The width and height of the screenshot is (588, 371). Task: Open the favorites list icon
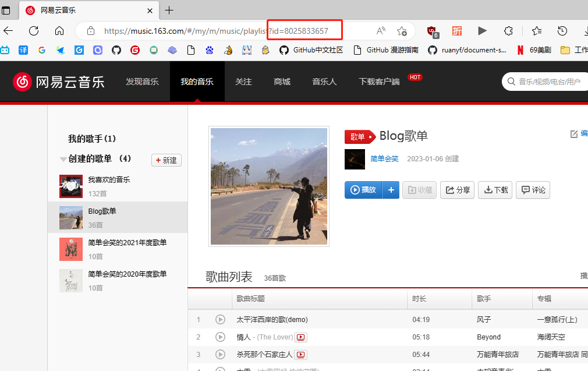point(537,31)
